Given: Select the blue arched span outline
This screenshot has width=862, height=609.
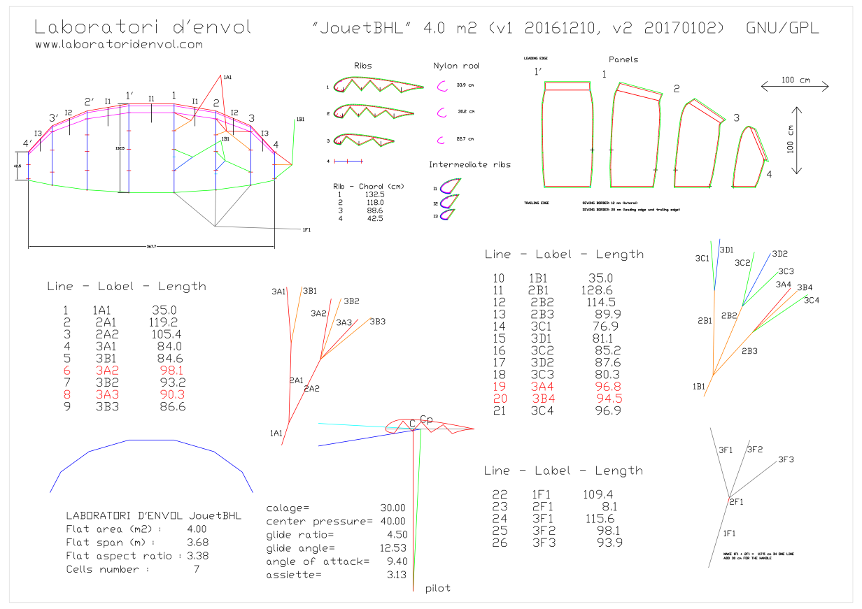Looking at the screenshot, I should point(151,466).
